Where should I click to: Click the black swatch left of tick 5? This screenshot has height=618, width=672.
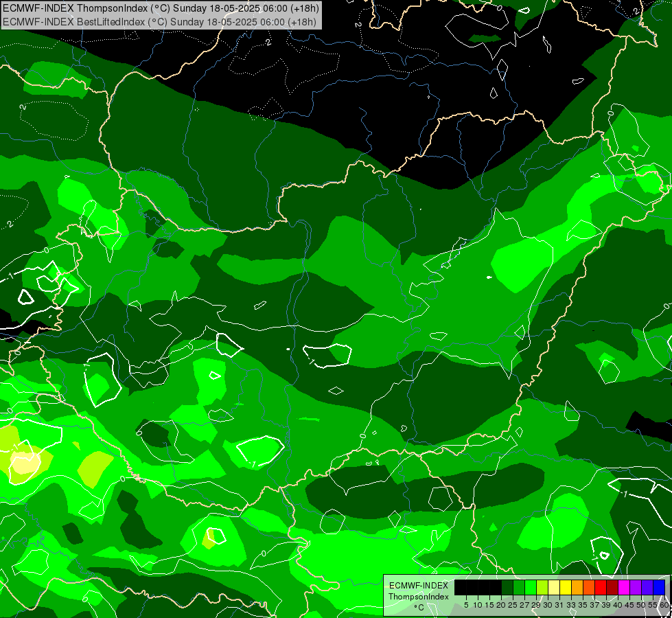pyautogui.click(x=461, y=587)
